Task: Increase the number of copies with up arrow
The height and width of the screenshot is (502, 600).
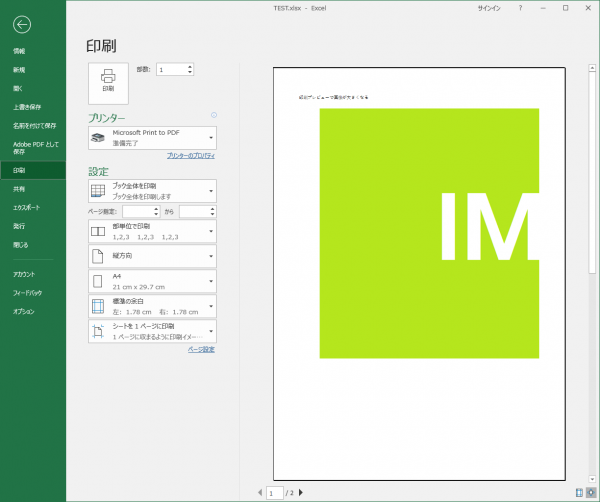Action: point(190,67)
